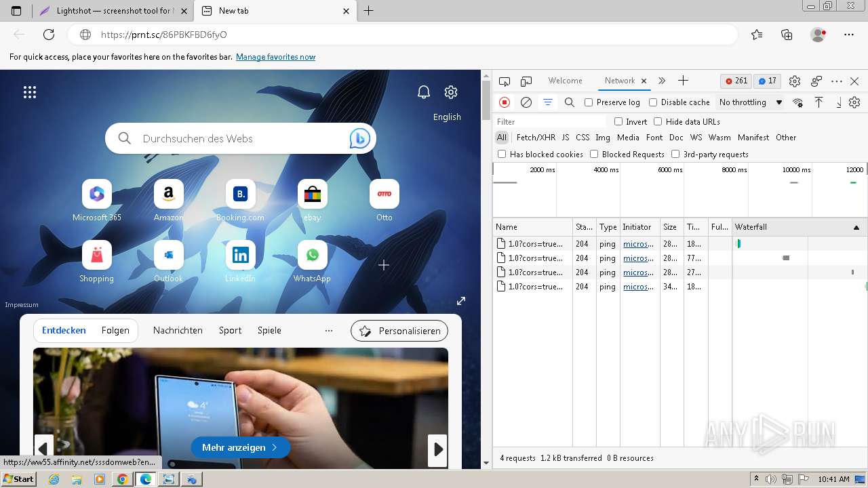Filter requests by Fetch/XHR

click(x=536, y=138)
